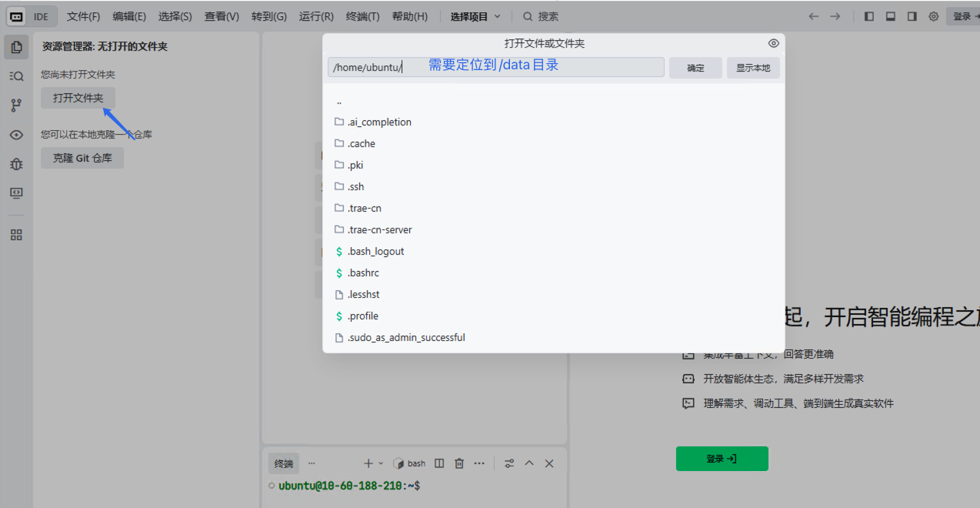Maximize the terminal panel with up chevron
980x508 pixels.
pyautogui.click(x=529, y=463)
